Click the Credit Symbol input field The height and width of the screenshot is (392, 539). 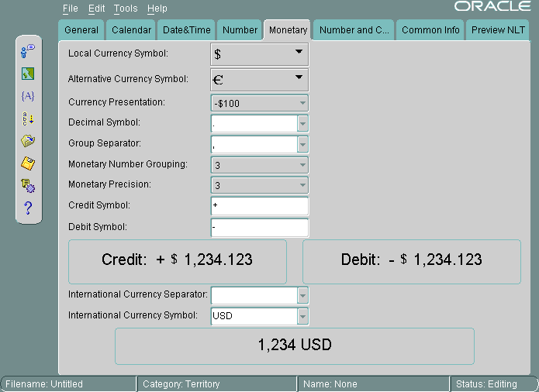pyautogui.click(x=259, y=206)
